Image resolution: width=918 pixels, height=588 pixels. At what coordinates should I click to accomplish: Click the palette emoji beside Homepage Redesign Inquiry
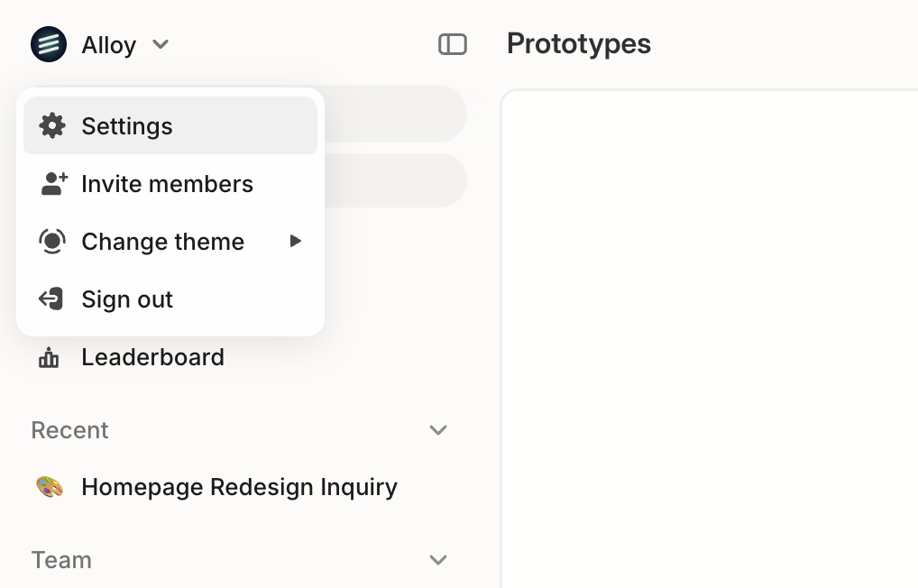click(49, 486)
